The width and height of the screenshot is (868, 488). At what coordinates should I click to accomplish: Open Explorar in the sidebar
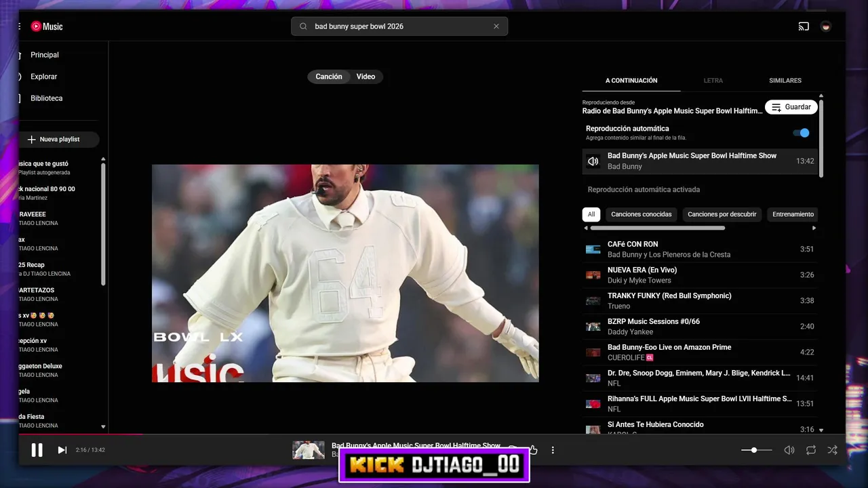pyautogui.click(x=44, y=77)
